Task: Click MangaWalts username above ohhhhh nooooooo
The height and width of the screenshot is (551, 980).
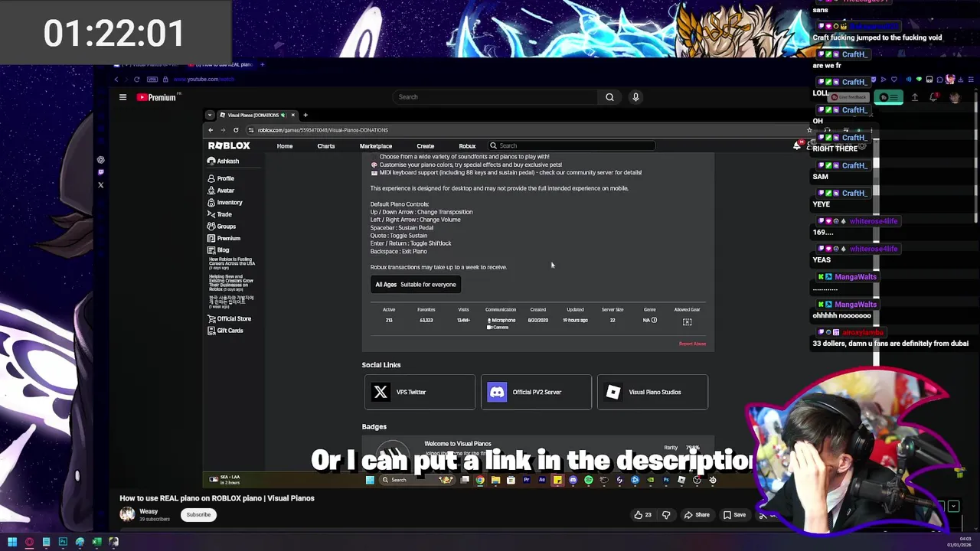Action: pyautogui.click(x=855, y=305)
